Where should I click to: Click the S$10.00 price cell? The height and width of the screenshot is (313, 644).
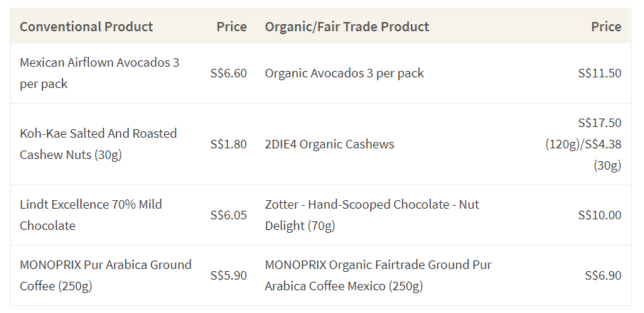pos(600,215)
